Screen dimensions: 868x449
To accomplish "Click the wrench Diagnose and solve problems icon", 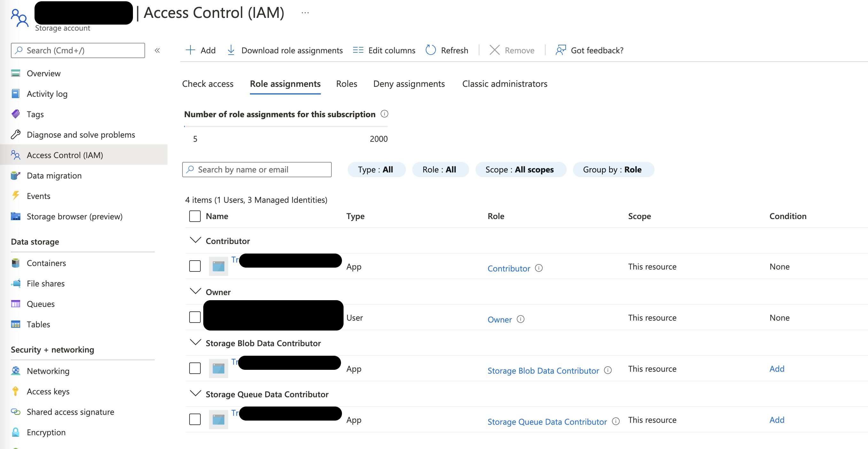I will point(15,135).
